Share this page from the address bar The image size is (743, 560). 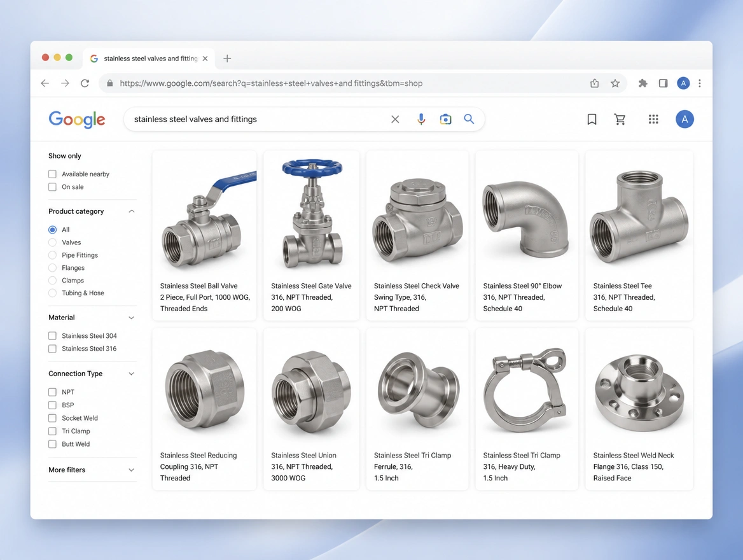coord(594,83)
